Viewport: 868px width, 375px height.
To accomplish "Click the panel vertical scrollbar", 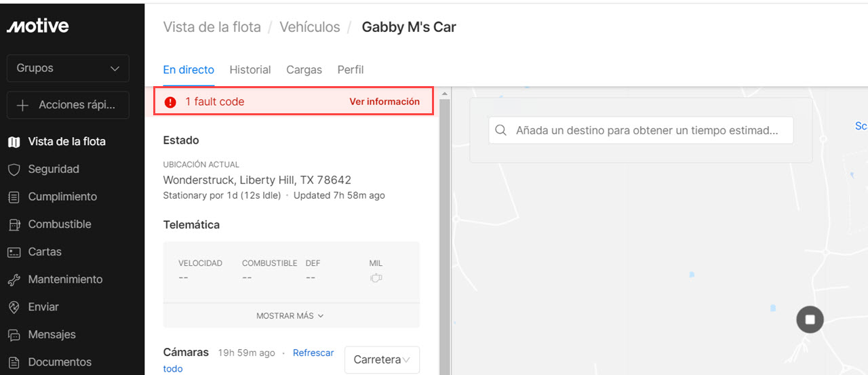I will [x=445, y=231].
